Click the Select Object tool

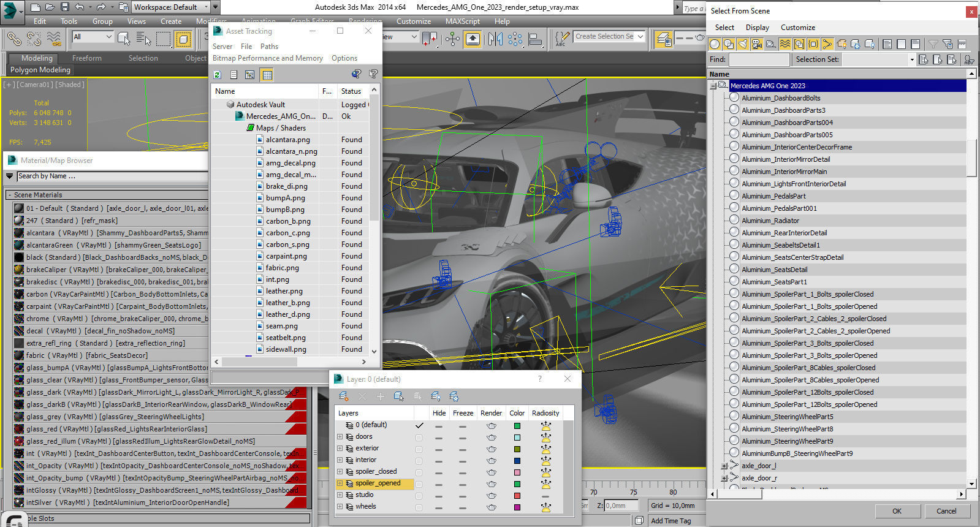[124, 39]
